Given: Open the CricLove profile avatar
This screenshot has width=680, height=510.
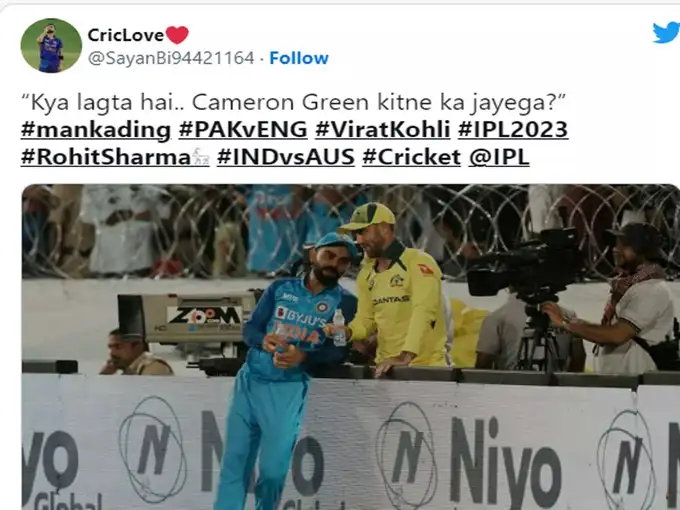Looking at the screenshot, I should click(51, 45).
